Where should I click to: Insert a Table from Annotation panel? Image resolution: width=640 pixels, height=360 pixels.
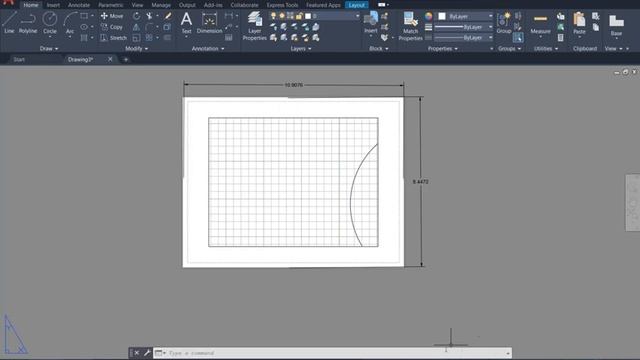229,38
